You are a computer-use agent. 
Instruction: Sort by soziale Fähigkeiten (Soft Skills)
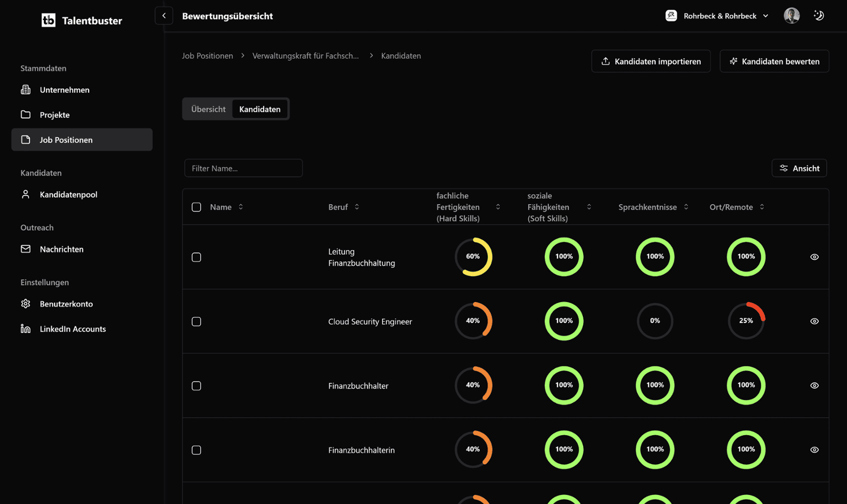coord(560,207)
